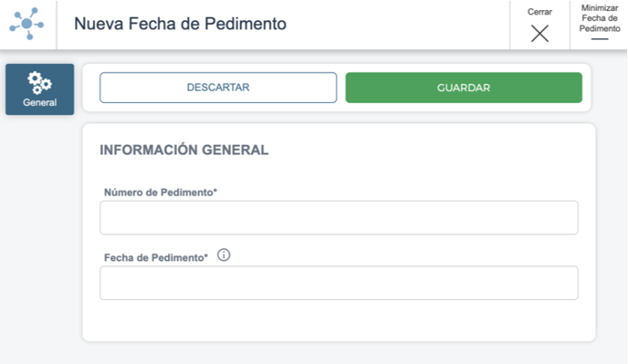
Task: Select the General sidebar tab
Action: click(39, 89)
